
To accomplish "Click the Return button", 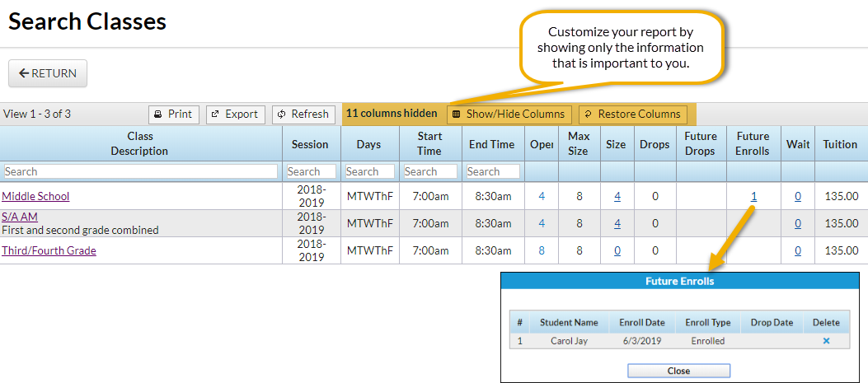I will (x=48, y=73).
